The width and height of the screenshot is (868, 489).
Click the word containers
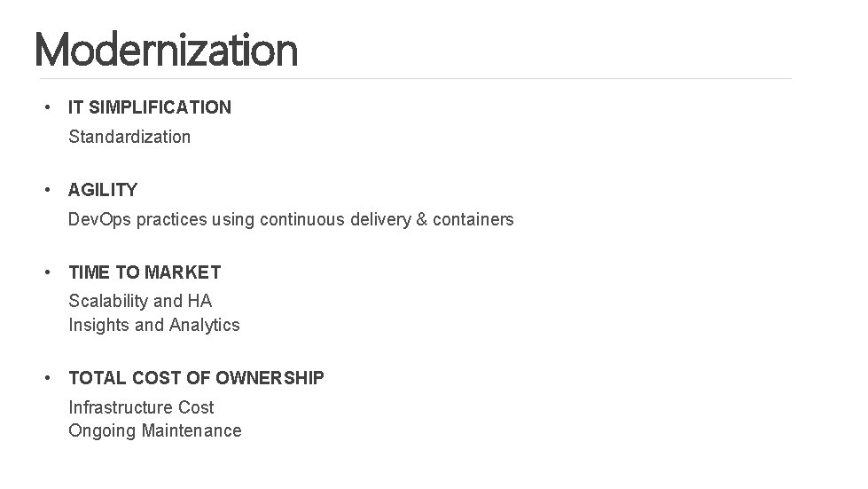click(473, 219)
